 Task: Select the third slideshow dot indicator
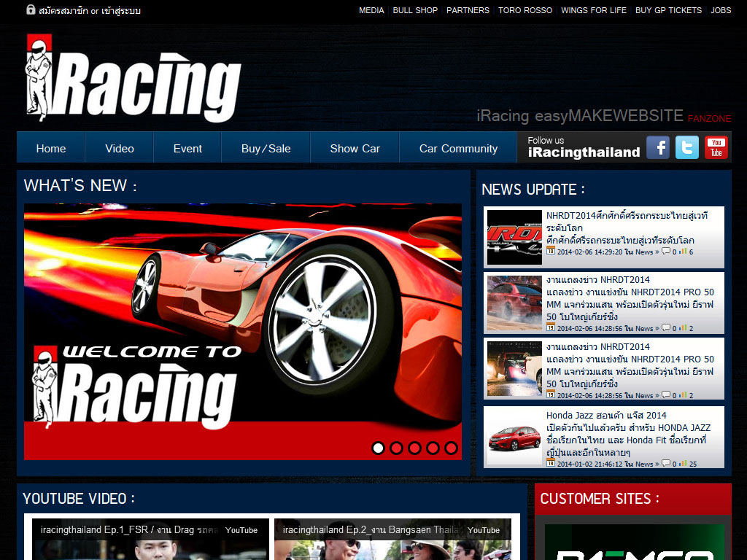(x=414, y=448)
